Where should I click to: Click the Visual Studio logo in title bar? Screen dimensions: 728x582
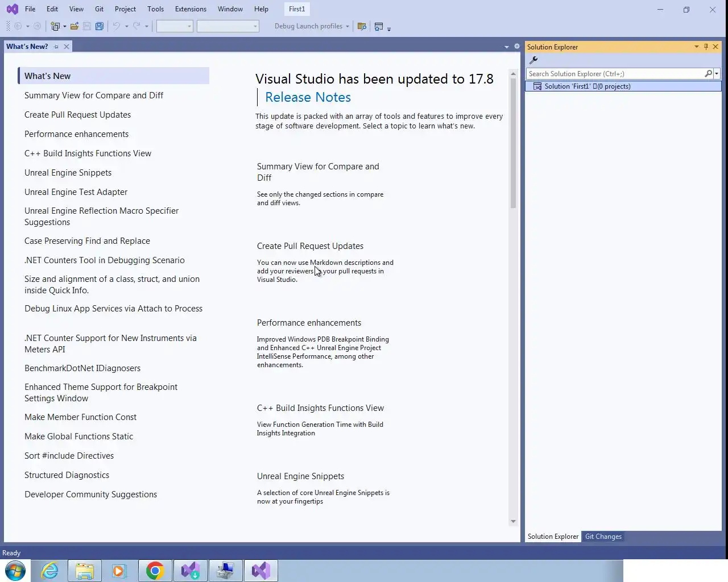(12, 9)
